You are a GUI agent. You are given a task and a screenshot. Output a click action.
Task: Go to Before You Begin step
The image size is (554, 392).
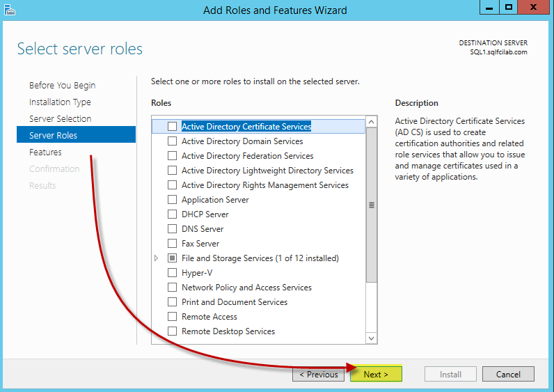63,86
